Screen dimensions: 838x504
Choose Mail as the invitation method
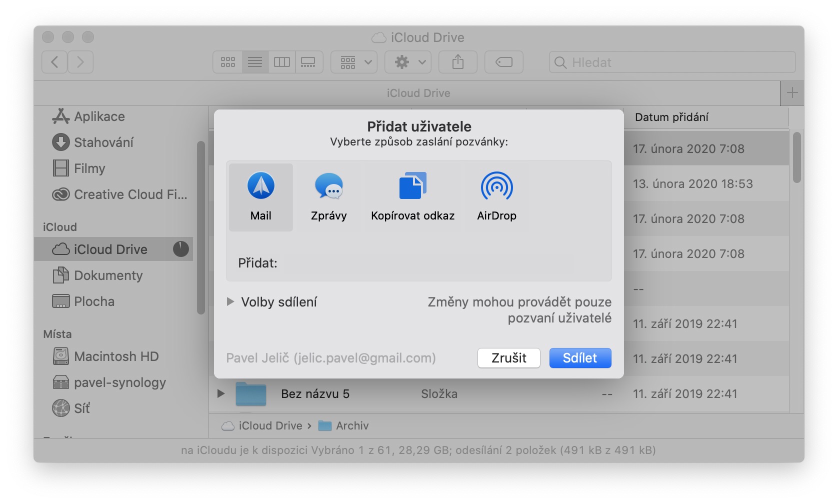point(260,197)
